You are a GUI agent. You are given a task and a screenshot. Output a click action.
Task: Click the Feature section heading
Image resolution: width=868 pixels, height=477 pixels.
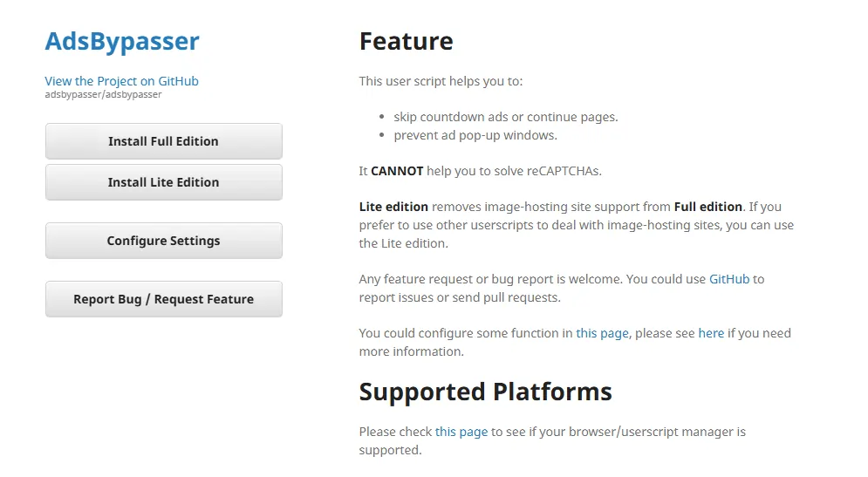(x=406, y=41)
